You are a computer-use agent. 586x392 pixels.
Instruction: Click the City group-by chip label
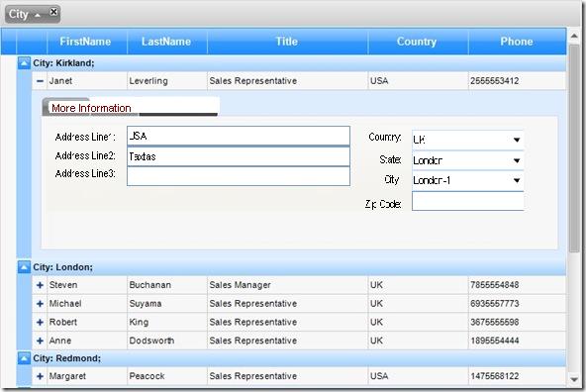pos(19,14)
